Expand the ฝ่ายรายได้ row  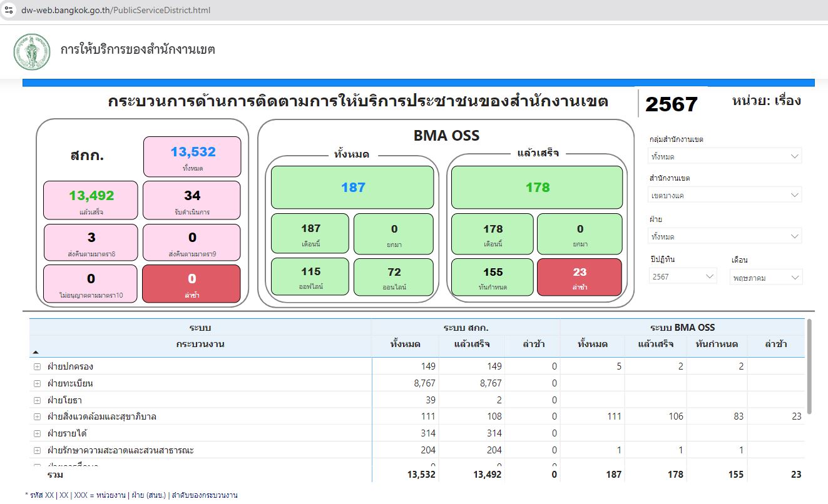tap(38, 433)
